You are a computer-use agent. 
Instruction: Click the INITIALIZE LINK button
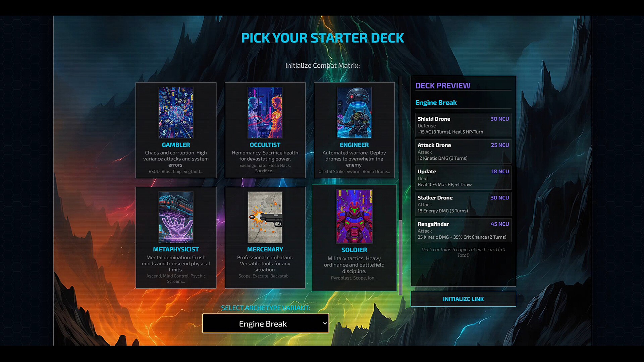point(463,299)
